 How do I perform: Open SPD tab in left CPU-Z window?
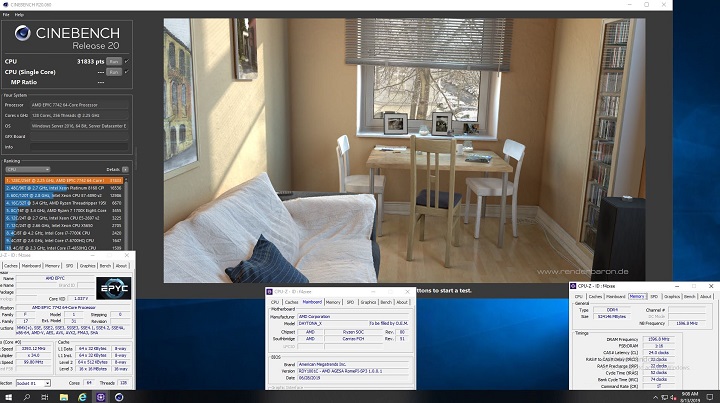(x=69, y=266)
